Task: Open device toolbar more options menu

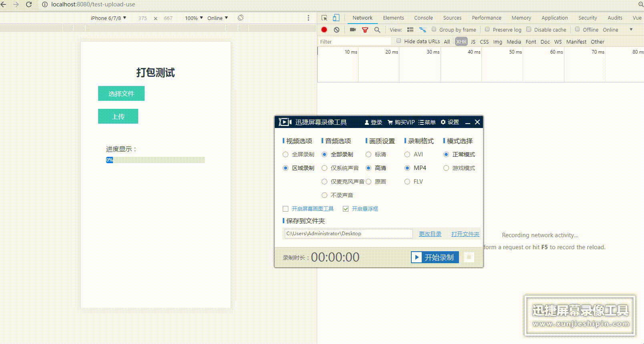Action: point(308,18)
